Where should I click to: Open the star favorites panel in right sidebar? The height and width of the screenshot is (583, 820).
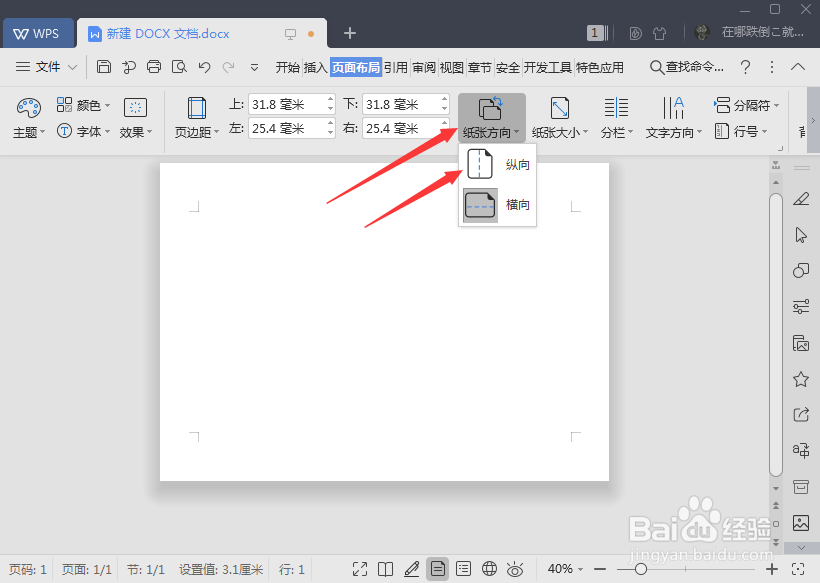pos(801,379)
